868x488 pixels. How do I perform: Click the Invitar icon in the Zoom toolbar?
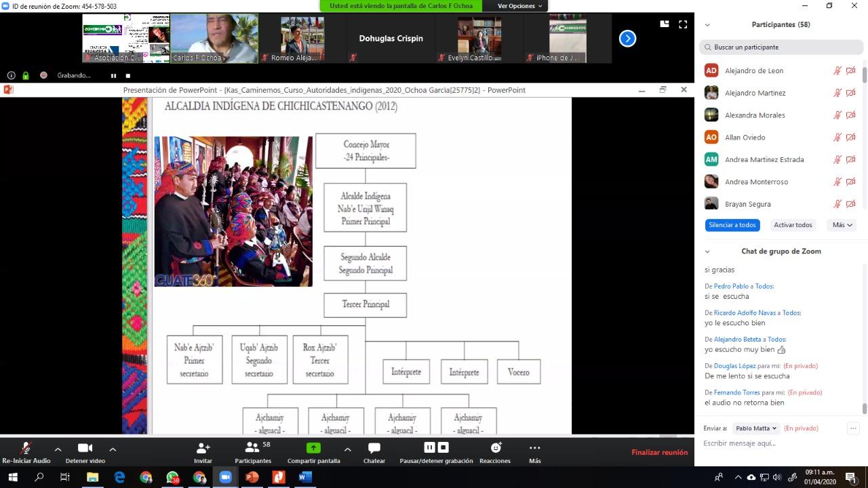203,449
